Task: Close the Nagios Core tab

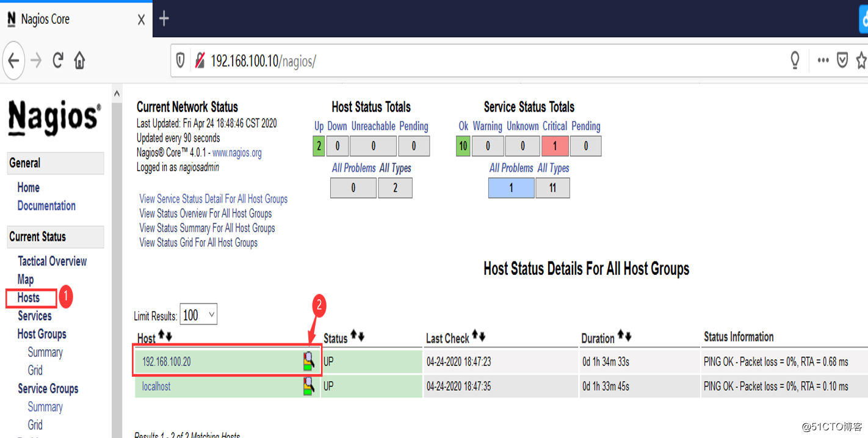Action: (x=141, y=20)
